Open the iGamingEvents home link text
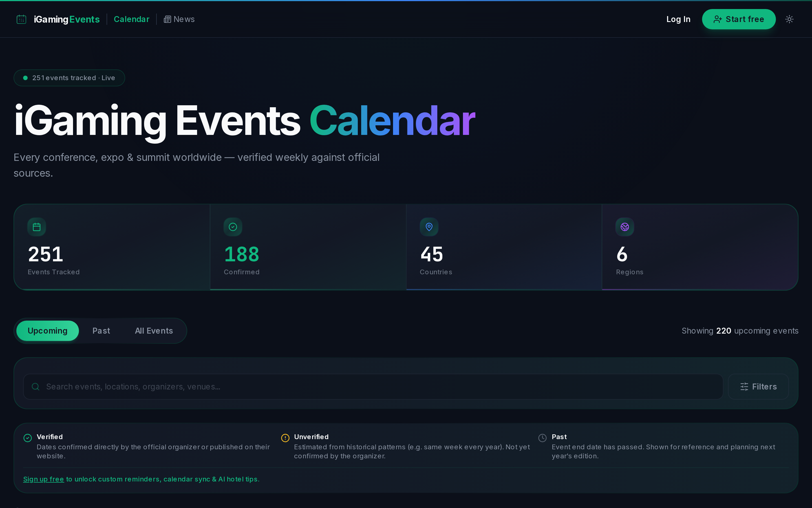Screen dimensions: 812x508 [67, 19]
